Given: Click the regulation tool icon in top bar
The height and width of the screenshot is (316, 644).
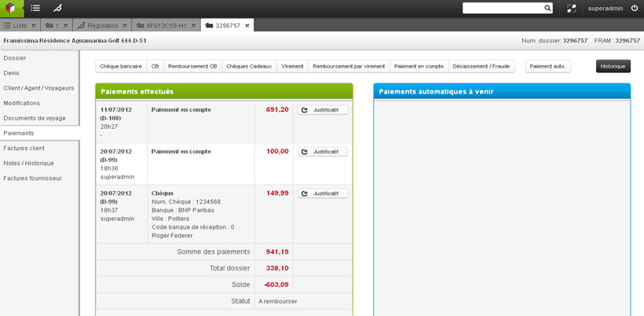Looking at the screenshot, I should tap(57, 9).
